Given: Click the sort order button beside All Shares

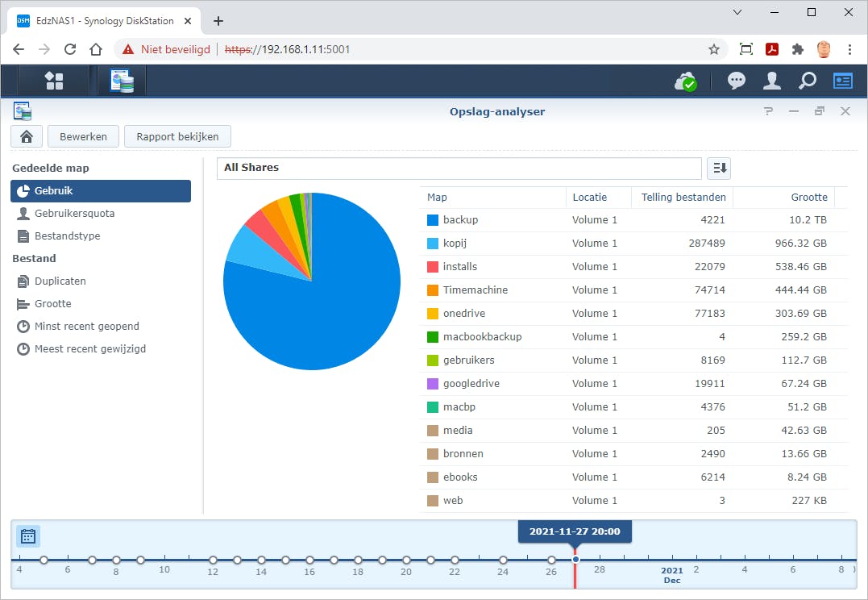Looking at the screenshot, I should tap(718, 168).
